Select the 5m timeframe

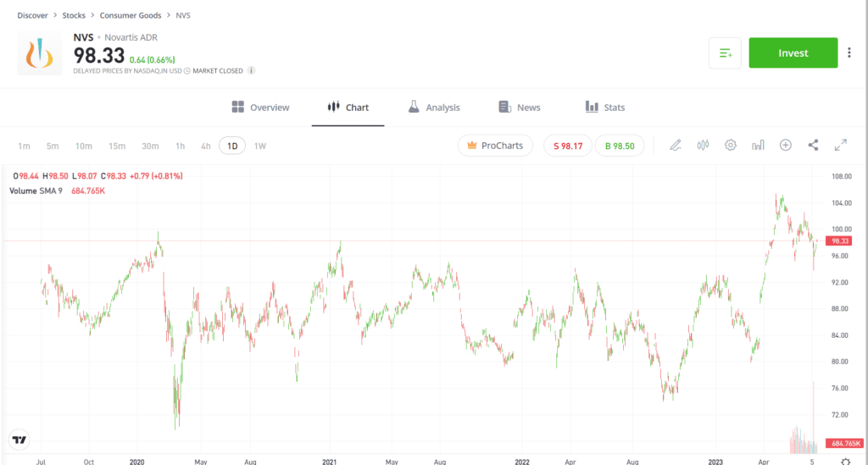coord(53,146)
